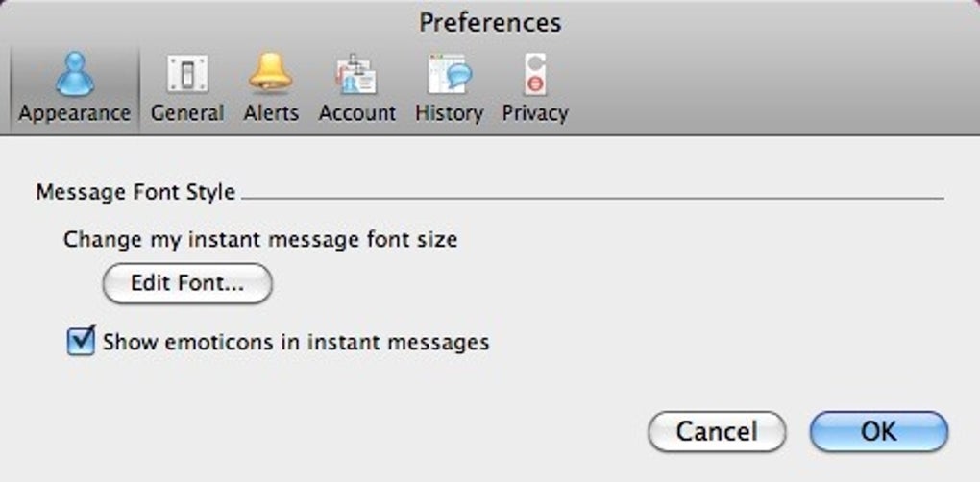This screenshot has height=482, width=980.
Task: Go to the Account tab label
Action: click(x=356, y=113)
